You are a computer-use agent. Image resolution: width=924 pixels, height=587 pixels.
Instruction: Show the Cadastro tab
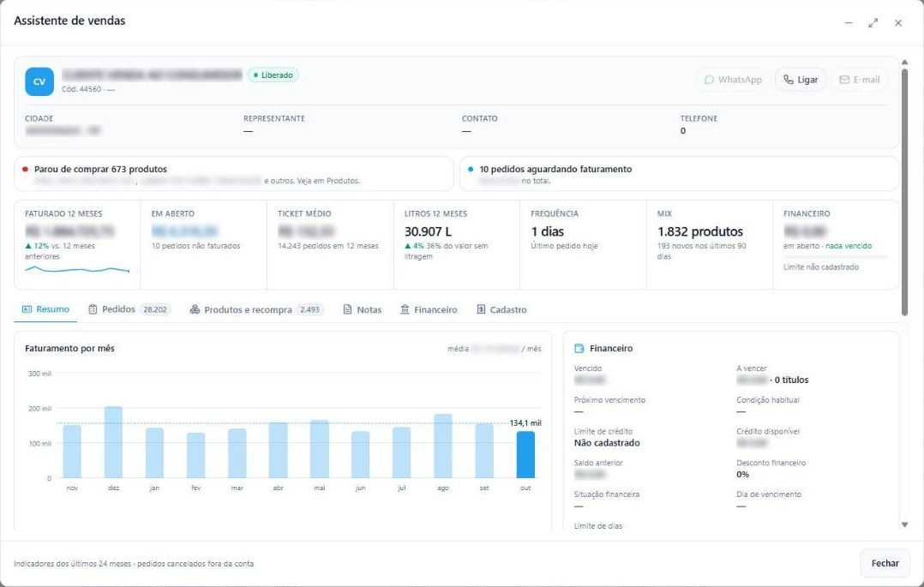501,309
